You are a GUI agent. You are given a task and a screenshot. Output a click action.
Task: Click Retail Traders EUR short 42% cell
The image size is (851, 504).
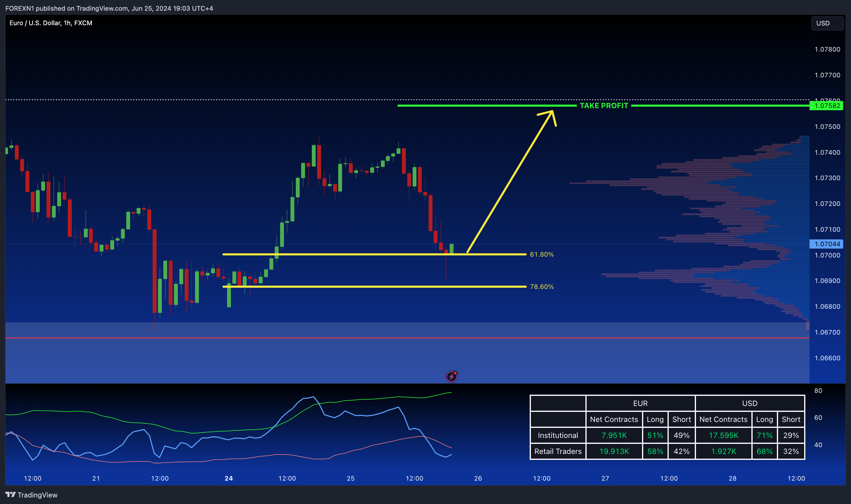pyautogui.click(x=681, y=451)
